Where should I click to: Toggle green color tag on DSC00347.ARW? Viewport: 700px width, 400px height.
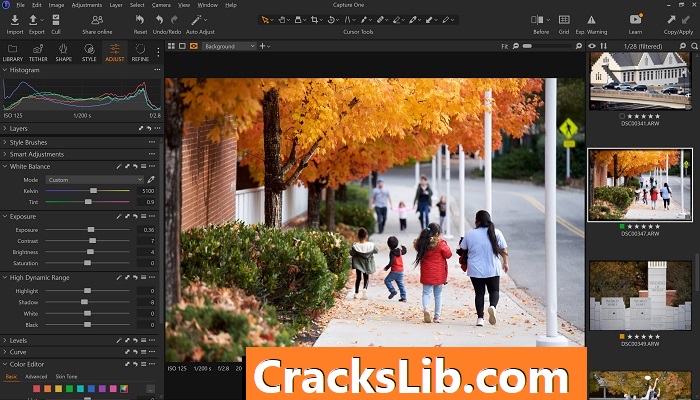622,226
